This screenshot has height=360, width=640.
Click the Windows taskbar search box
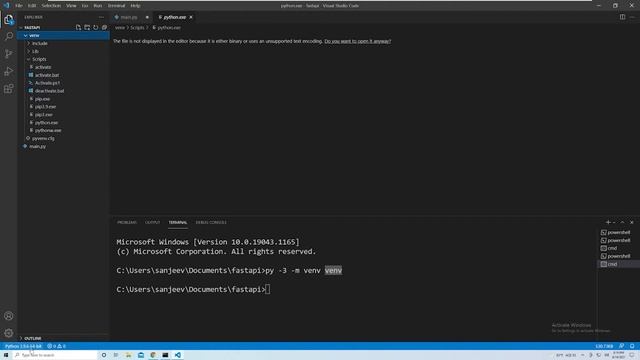click(x=55, y=355)
